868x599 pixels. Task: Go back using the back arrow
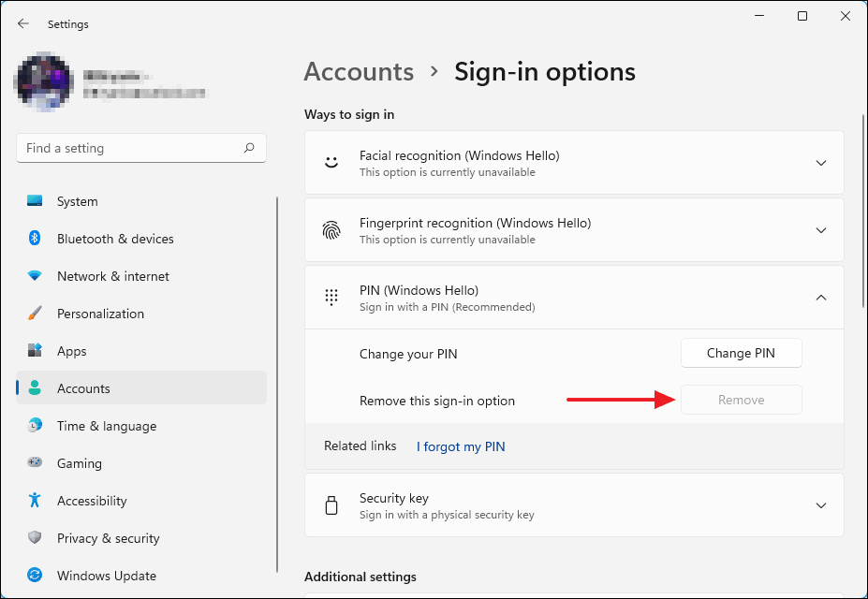(22, 23)
